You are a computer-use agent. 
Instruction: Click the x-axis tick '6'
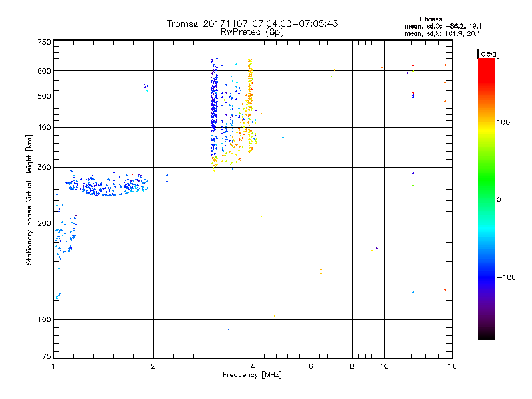(x=311, y=366)
